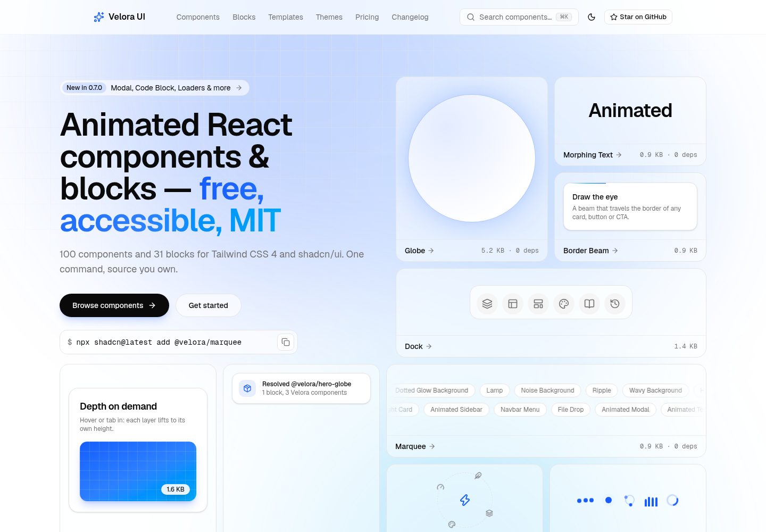Open the Morphing Text component link
This screenshot has height=532, width=766.
(x=593, y=155)
